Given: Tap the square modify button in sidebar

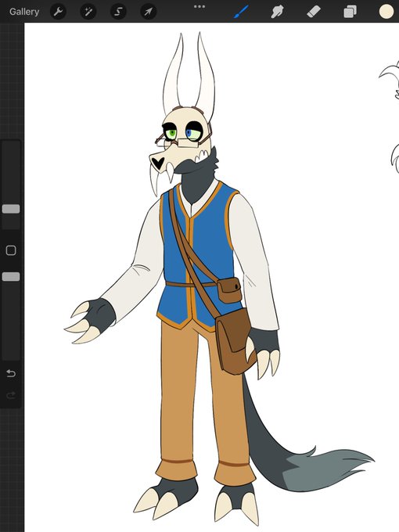Looking at the screenshot, I should tap(11, 250).
